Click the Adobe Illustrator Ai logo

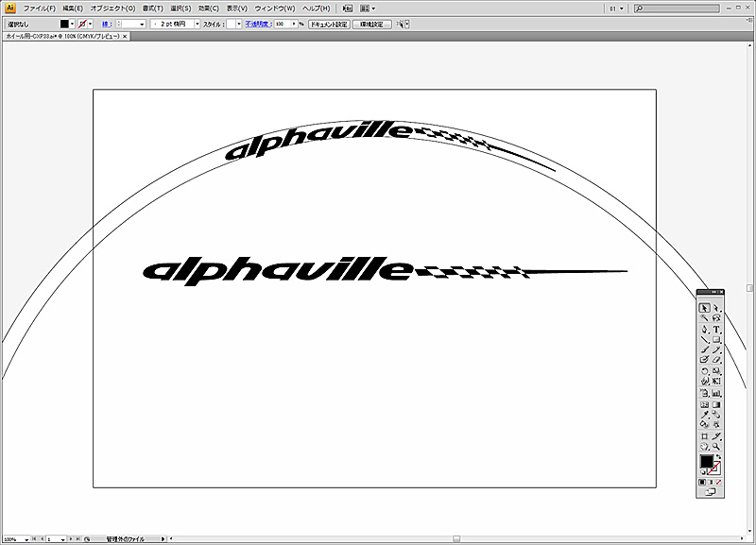pos(10,9)
